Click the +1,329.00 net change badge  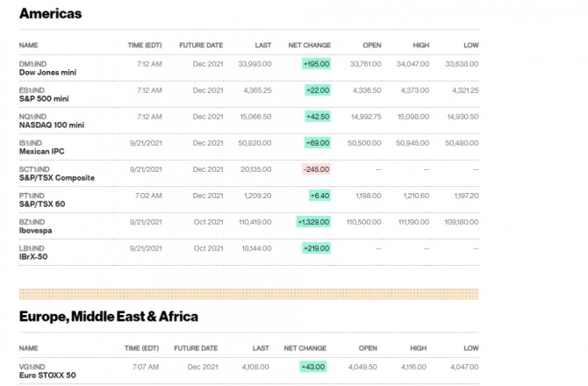(313, 222)
